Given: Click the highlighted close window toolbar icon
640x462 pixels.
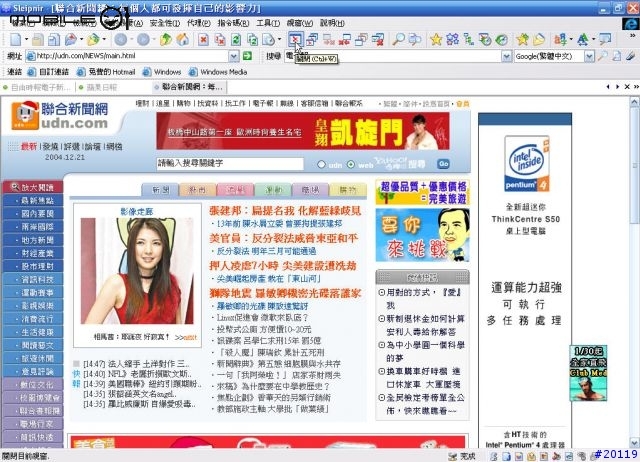Looking at the screenshot, I should point(295,40).
